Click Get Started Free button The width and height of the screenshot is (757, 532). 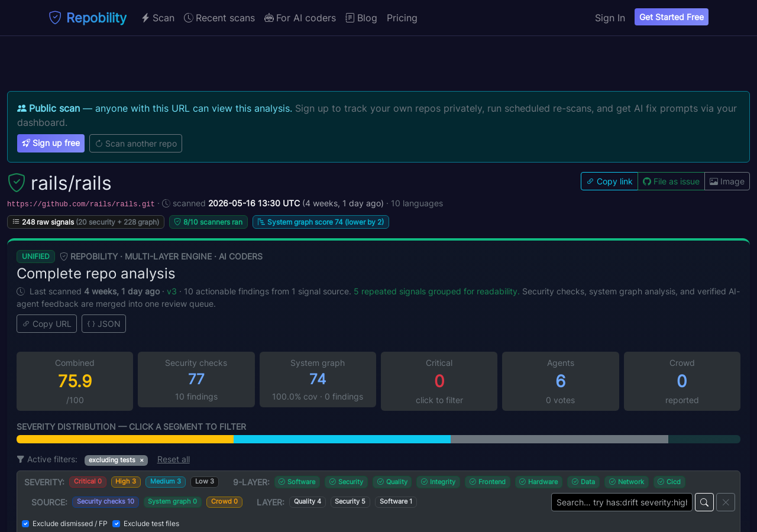671,17
